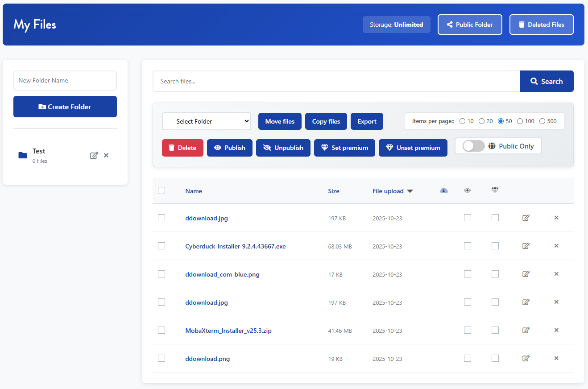
Task: Check the select-all checkbox in the table header
Action: coord(161,190)
